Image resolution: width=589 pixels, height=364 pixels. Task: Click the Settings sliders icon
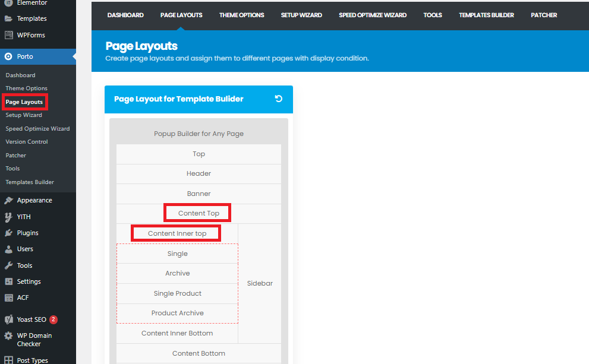8,281
